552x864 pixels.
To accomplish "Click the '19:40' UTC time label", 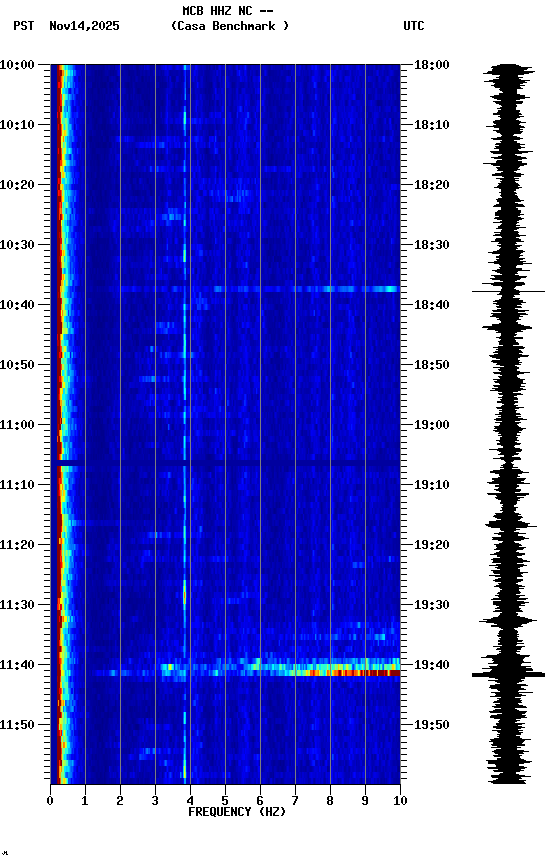I will [432, 666].
